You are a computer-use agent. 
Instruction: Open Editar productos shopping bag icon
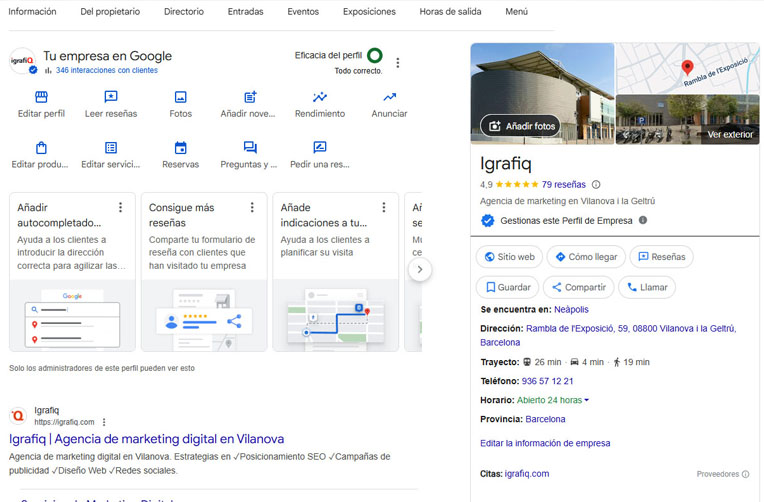(41, 148)
